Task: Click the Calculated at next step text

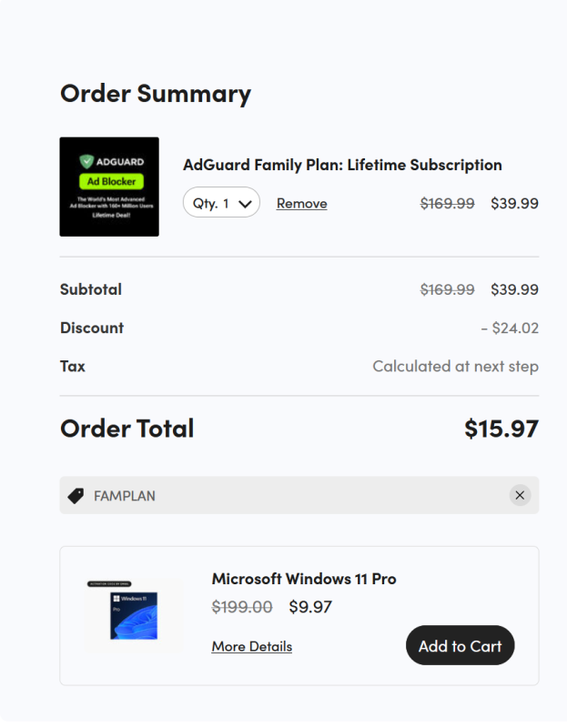Action: (x=455, y=367)
